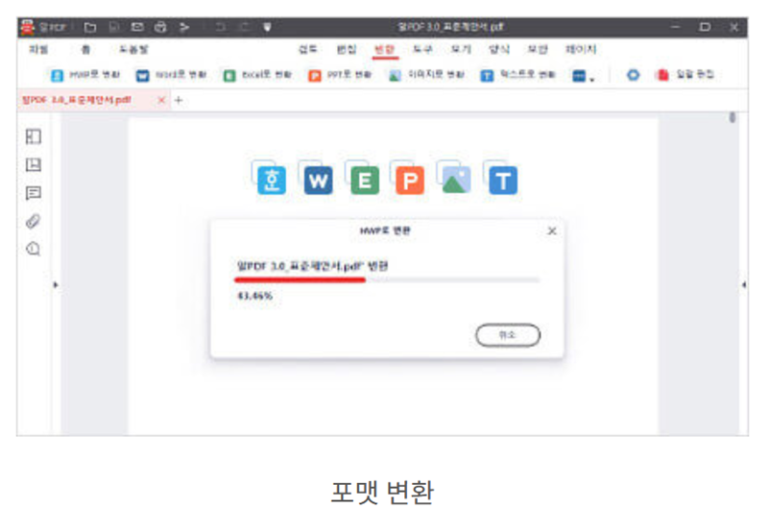Viewport: 768px width, 532px height.
Task: Click the Redo icon in title bar
Action: pos(245,27)
